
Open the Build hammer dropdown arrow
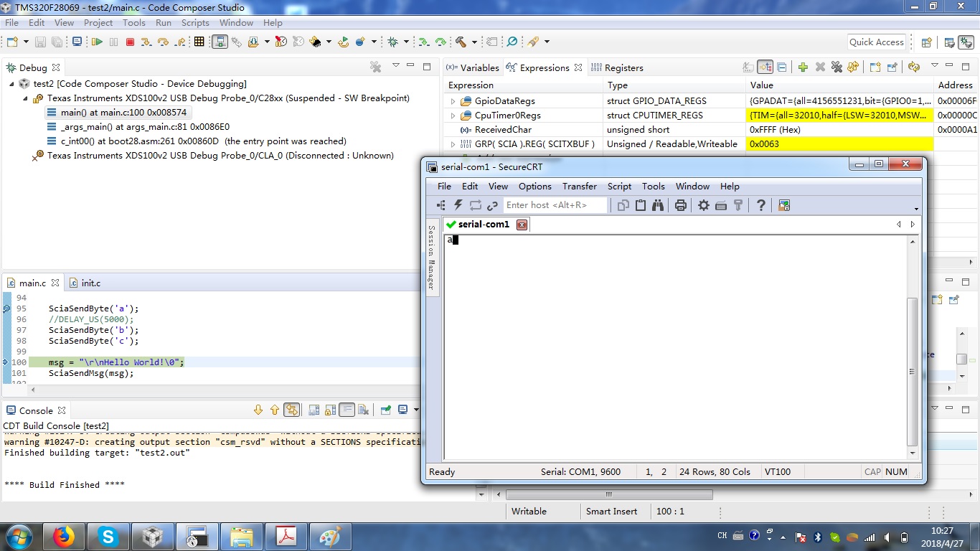pos(473,42)
